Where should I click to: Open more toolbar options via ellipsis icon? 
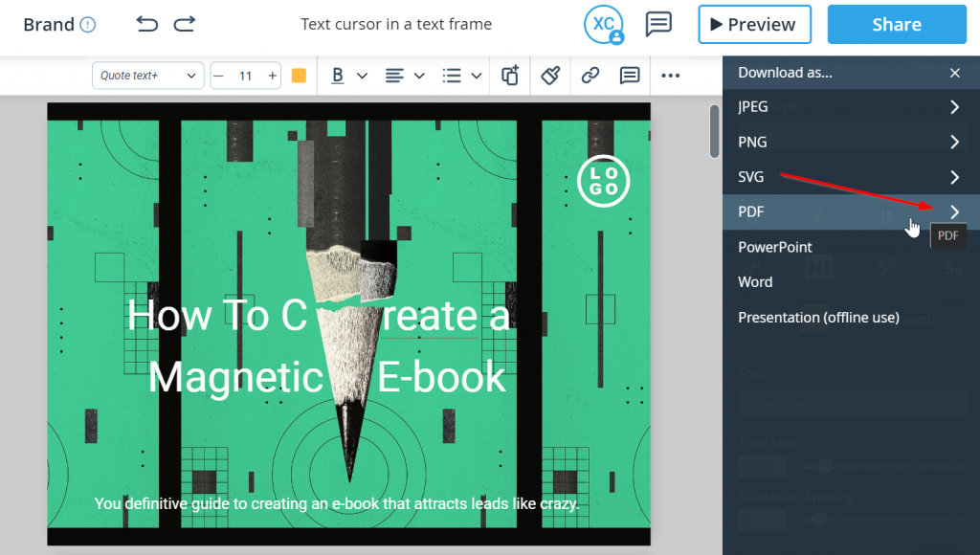point(670,75)
